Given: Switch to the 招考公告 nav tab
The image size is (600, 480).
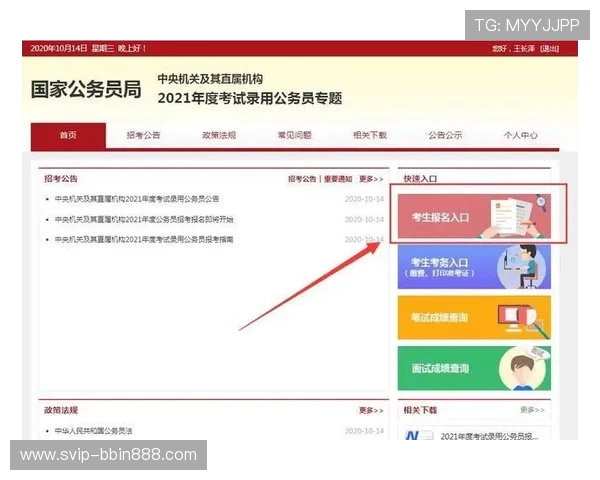Looking at the screenshot, I should click(x=143, y=135).
